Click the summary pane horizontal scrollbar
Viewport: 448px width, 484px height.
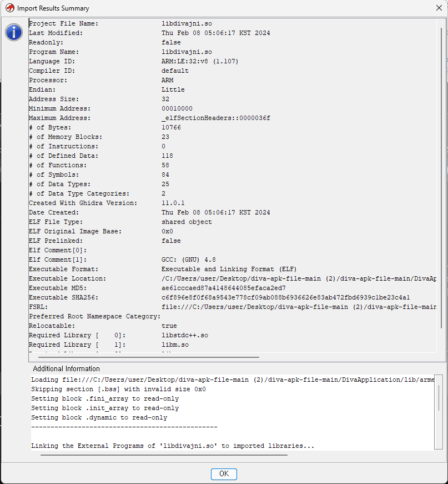149,357
